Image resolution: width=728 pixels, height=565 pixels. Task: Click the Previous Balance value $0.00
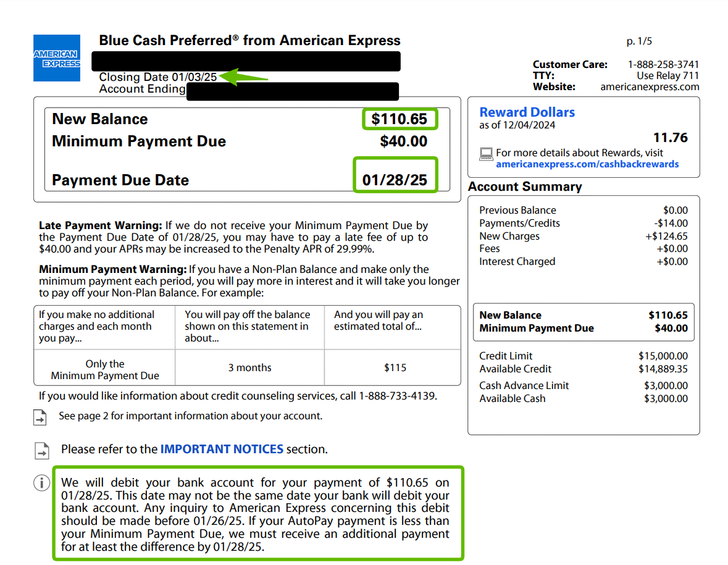click(x=676, y=211)
